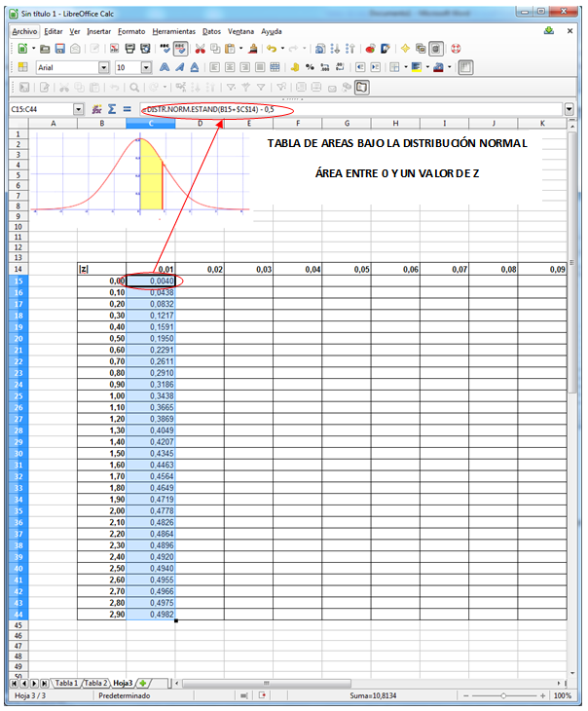
Task: Open the Function Wizard icon
Action: click(96, 109)
